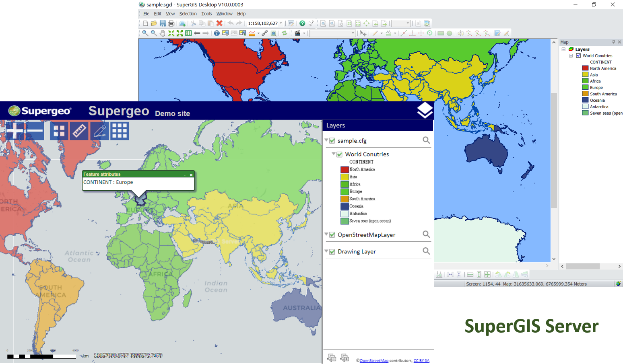Select the pencil drawing tool
This screenshot has height=364, width=623.
99,131
